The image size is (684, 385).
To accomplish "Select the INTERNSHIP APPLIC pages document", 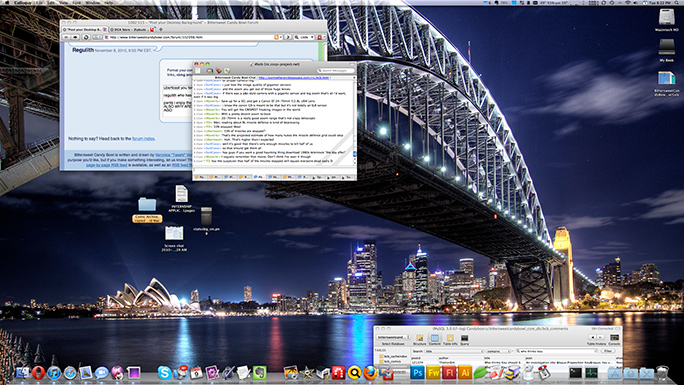I will tap(181, 199).
